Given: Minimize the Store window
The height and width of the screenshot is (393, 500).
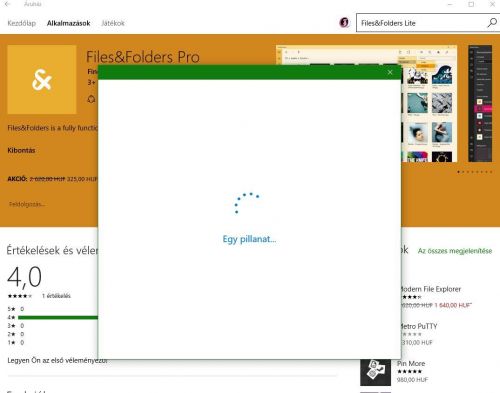Looking at the screenshot, I should (x=450, y=4).
